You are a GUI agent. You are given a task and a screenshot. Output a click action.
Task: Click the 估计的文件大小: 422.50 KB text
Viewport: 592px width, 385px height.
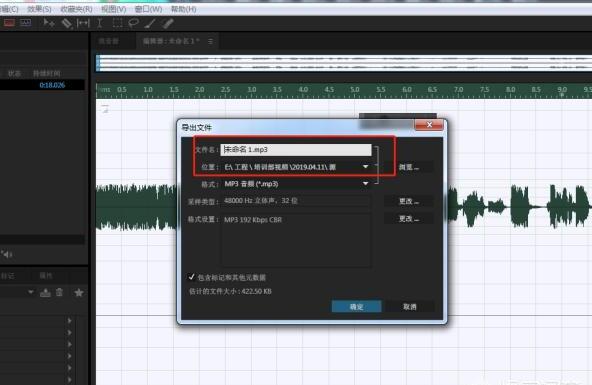(x=230, y=291)
